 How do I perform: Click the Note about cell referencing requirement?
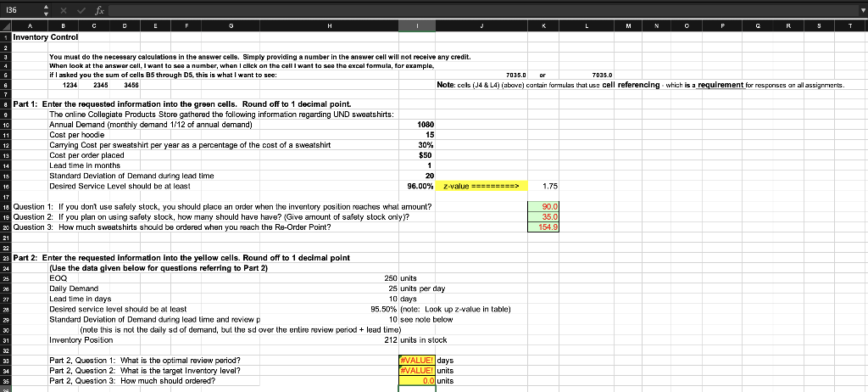tap(641, 85)
